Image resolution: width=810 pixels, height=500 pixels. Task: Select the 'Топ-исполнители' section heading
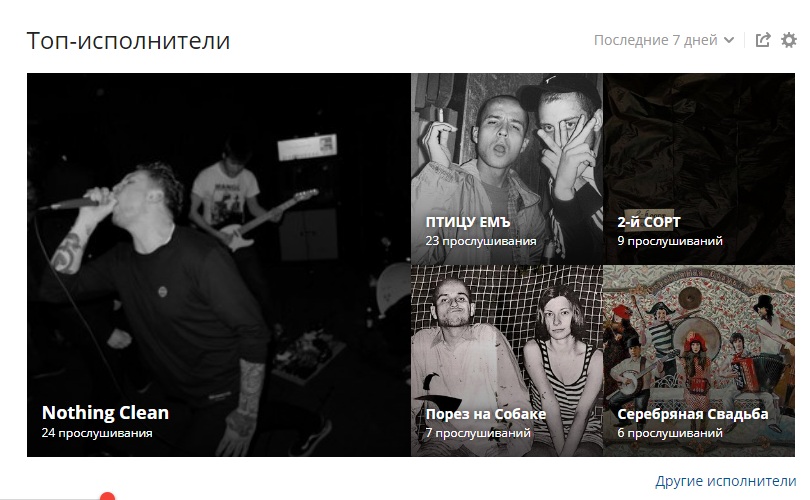[x=128, y=41]
